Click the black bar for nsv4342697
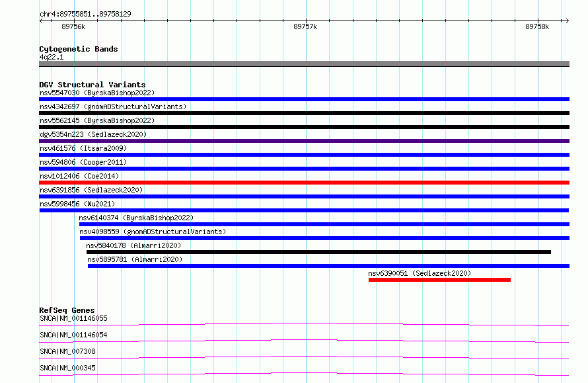This screenshot has height=383, width=588. 304,113
